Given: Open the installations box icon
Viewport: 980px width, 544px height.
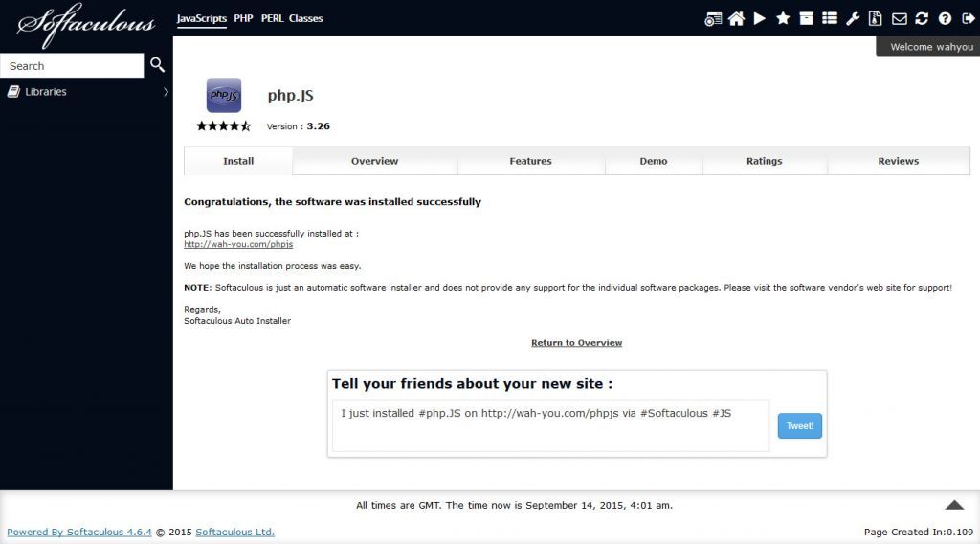Looking at the screenshot, I should tap(807, 18).
